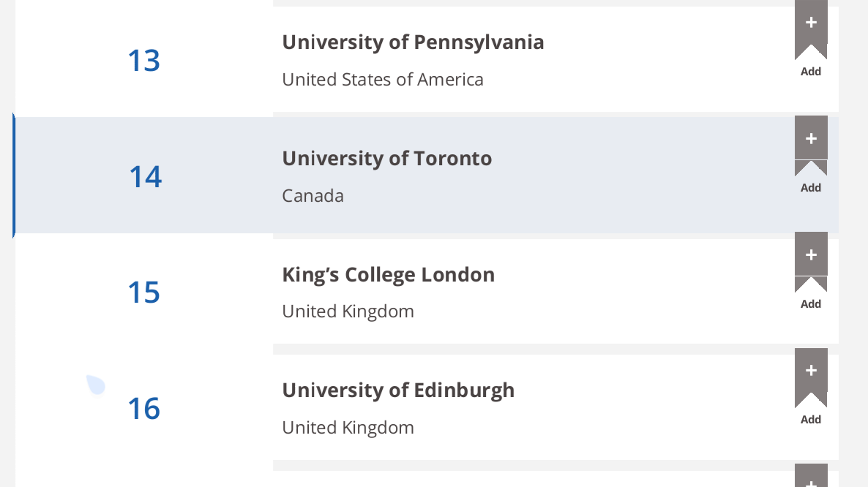Open the King's College London link
Viewport: 868px width, 487px height.
(x=388, y=275)
